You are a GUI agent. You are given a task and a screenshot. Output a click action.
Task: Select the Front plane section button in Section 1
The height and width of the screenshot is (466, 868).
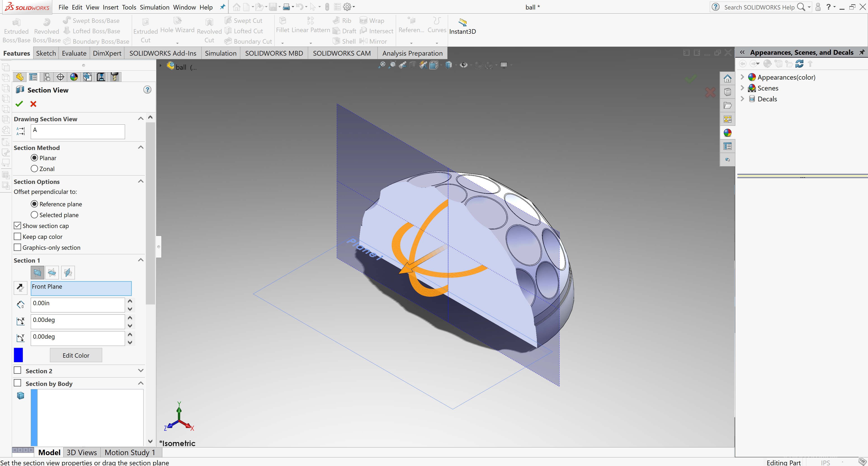(37, 272)
